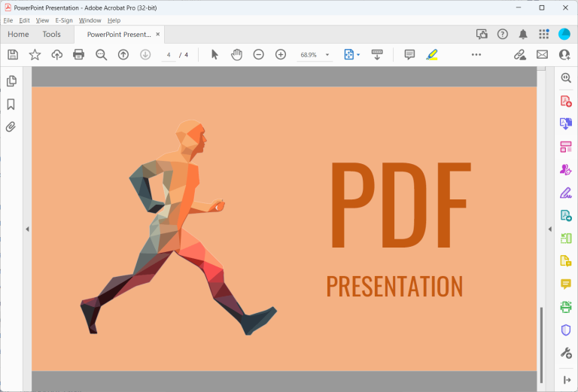
Task: Open the Protect shield tool
Action: (566, 330)
